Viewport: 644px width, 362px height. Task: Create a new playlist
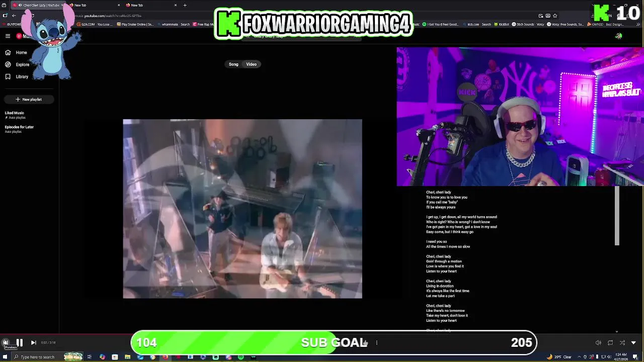[x=28, y=100]
